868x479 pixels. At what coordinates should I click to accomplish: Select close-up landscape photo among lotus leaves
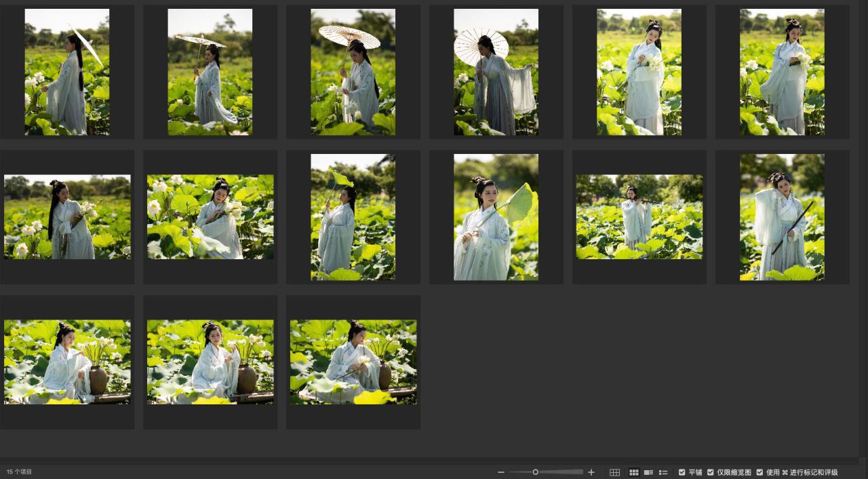(210, 217)
